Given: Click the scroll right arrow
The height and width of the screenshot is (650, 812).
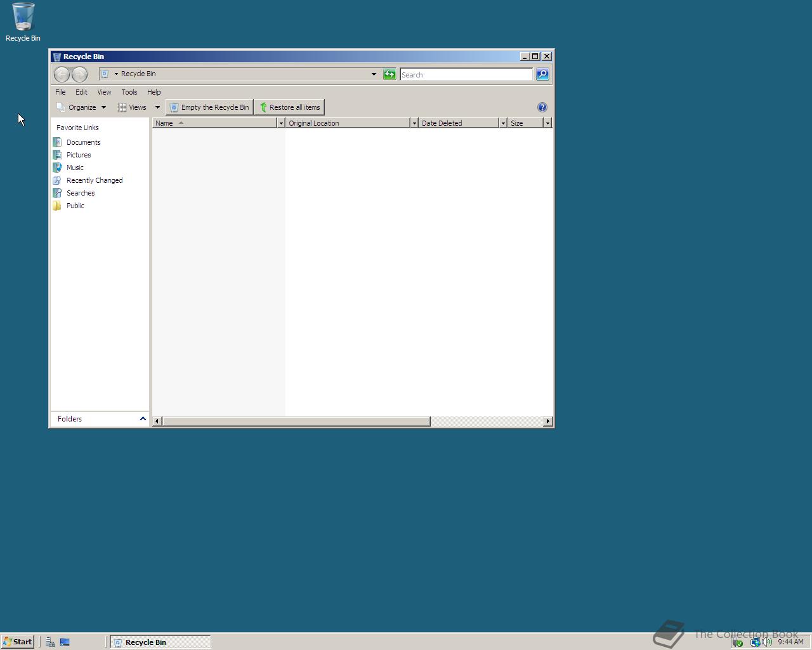Looking at the screenshot, I should pyautogui.click(x=548, y=421).
